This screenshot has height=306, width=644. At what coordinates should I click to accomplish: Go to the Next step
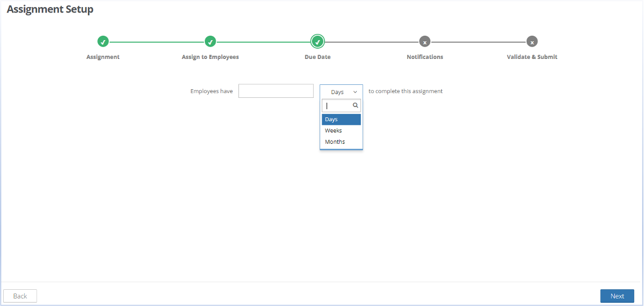(x=617, y=296)
